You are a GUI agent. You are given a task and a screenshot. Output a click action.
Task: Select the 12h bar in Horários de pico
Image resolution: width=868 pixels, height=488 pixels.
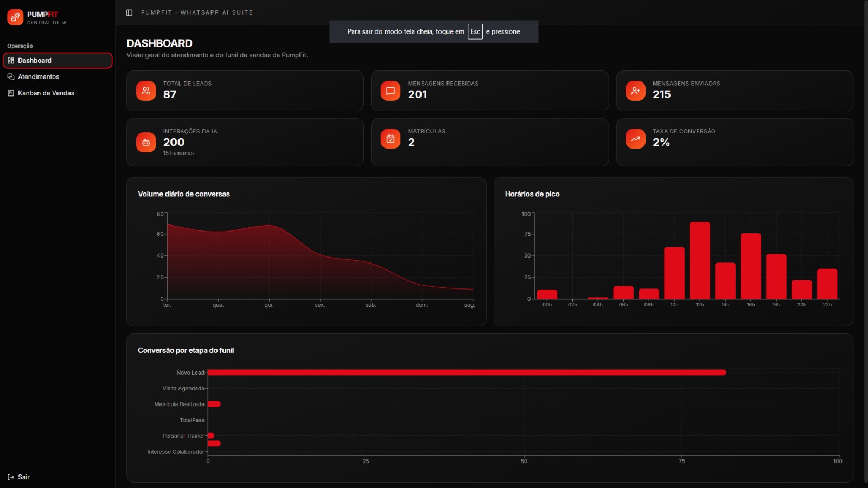point(700,260)
